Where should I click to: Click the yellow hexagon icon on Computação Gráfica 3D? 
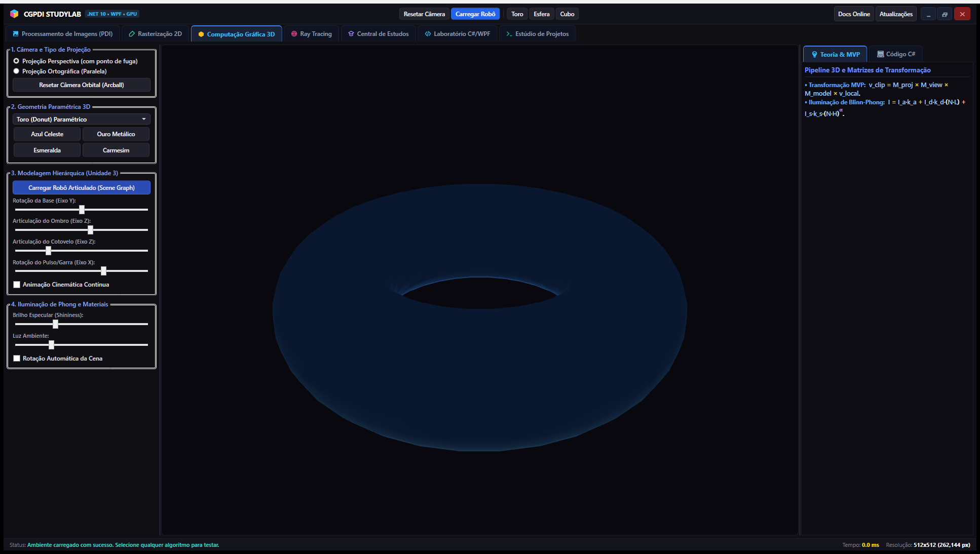point(201,34)
